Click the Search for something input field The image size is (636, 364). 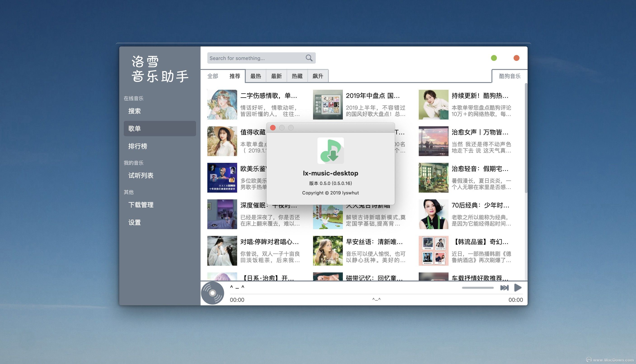click(x=255, y=58)
